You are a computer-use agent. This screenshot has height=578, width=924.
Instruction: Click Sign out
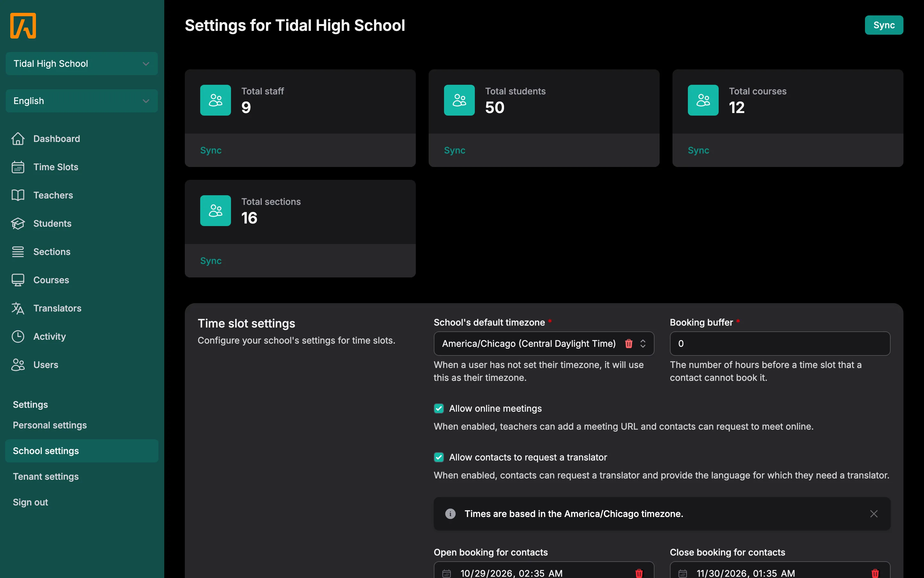(30, 502)
